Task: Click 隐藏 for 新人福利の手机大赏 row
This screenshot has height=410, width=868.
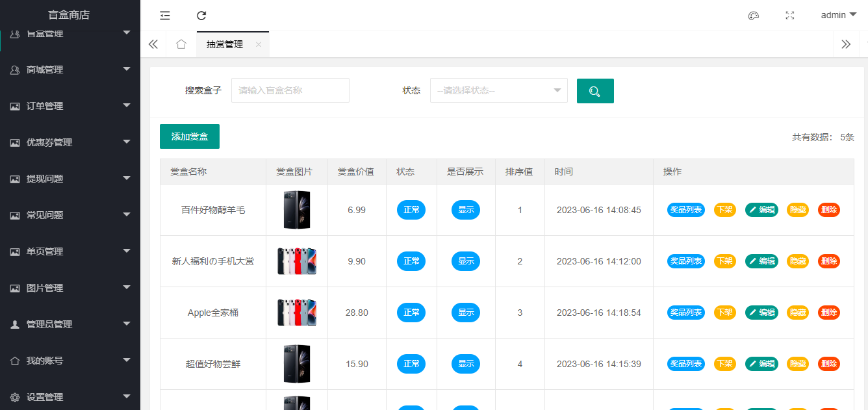Action: pyautogui.click(x=798, y=261)
